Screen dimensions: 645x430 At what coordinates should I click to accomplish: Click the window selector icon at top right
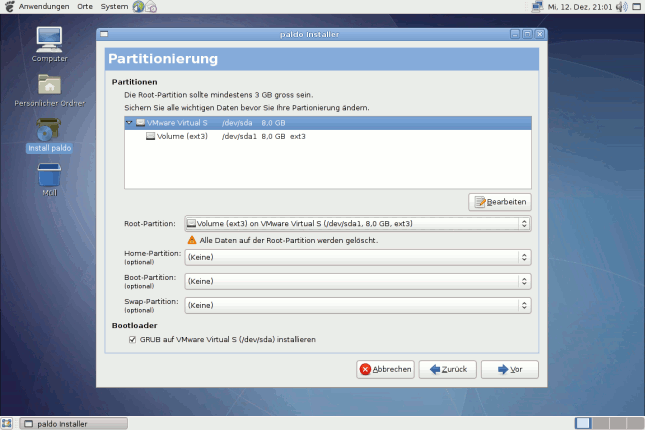pyautogui.click(x=636, y=7)
